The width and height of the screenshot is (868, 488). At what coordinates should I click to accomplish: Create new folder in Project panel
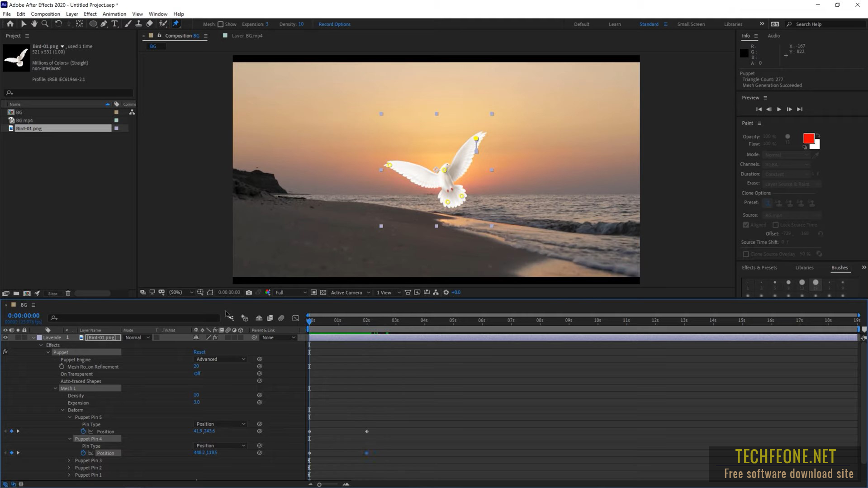coord(16,294)
